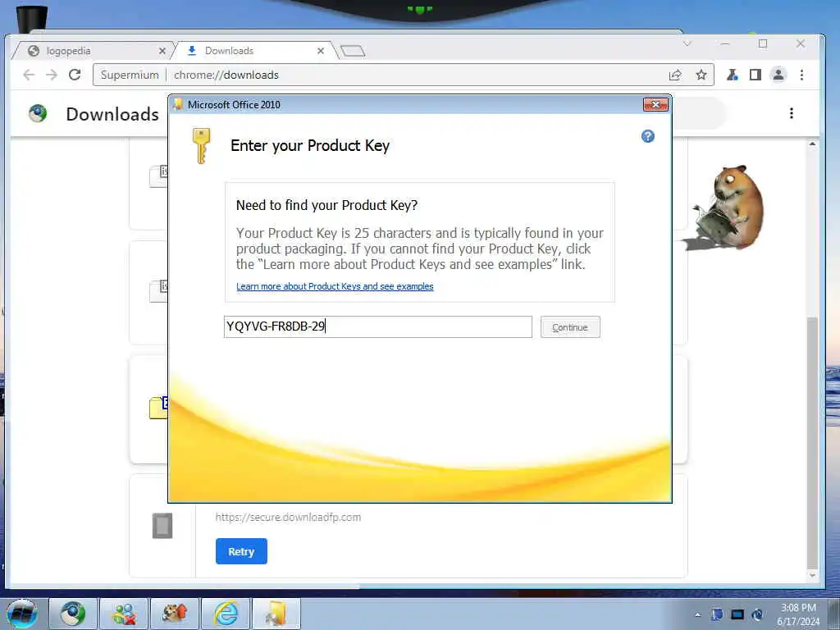Show hidden tray icons arrow
This screenshot has width=840, height=630.
coord(697,614)
